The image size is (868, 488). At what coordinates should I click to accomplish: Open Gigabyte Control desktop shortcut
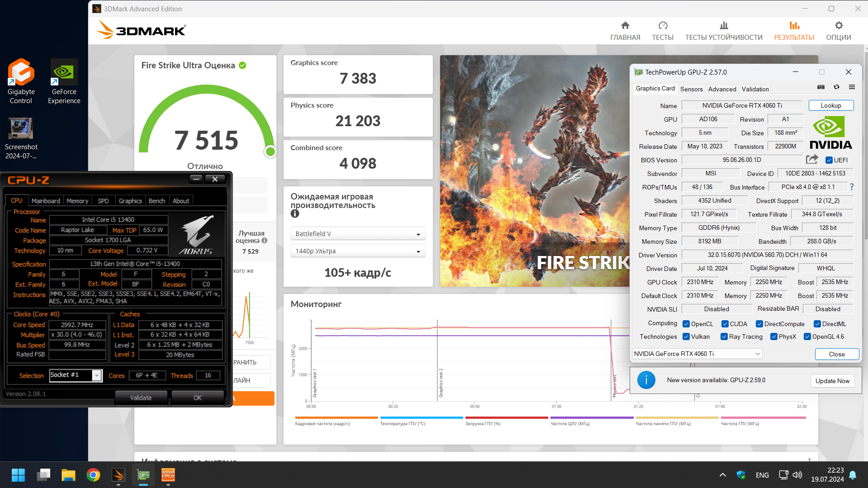[x=21, y=82]
